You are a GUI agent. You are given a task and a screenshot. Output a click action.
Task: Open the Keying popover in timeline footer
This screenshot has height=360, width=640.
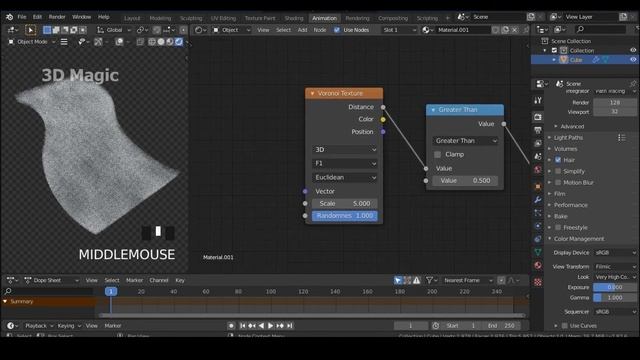pyautogui.click(x=69, y=326)
